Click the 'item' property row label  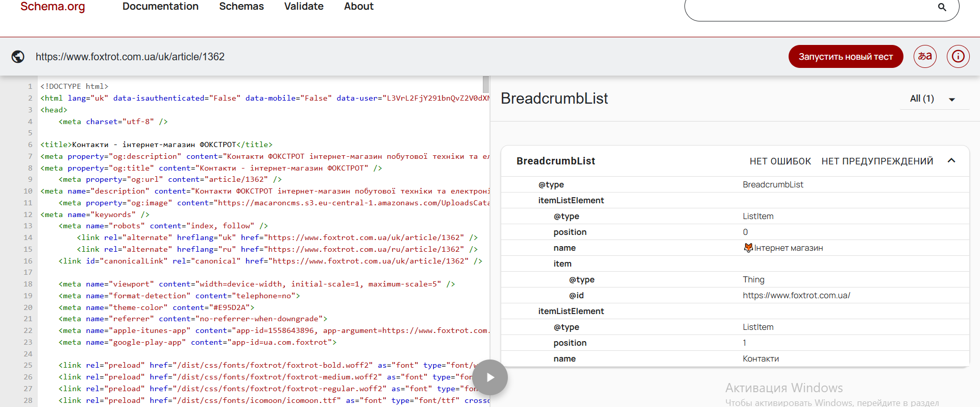click(562, 264)
